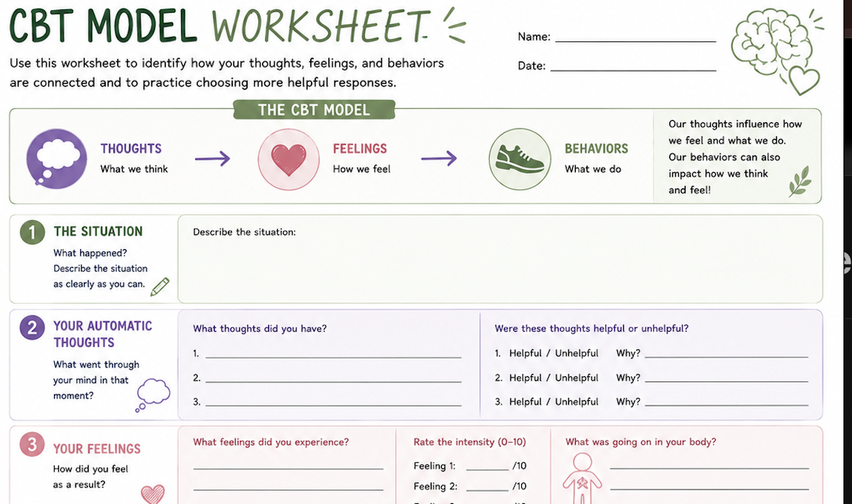Click 'Helpful / Unhelpful' in row 1
The height and width of the screenshot is (504, 852).
tap(554, 354)
